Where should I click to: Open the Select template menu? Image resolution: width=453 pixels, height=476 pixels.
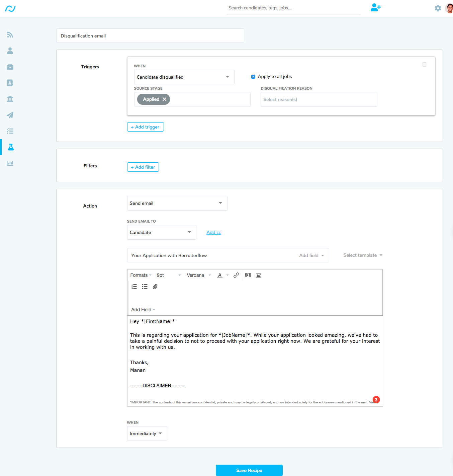pos(363,255)
